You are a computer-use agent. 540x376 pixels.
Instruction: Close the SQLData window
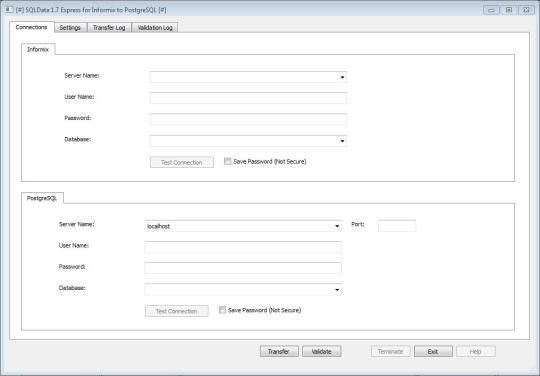(526, 10)
